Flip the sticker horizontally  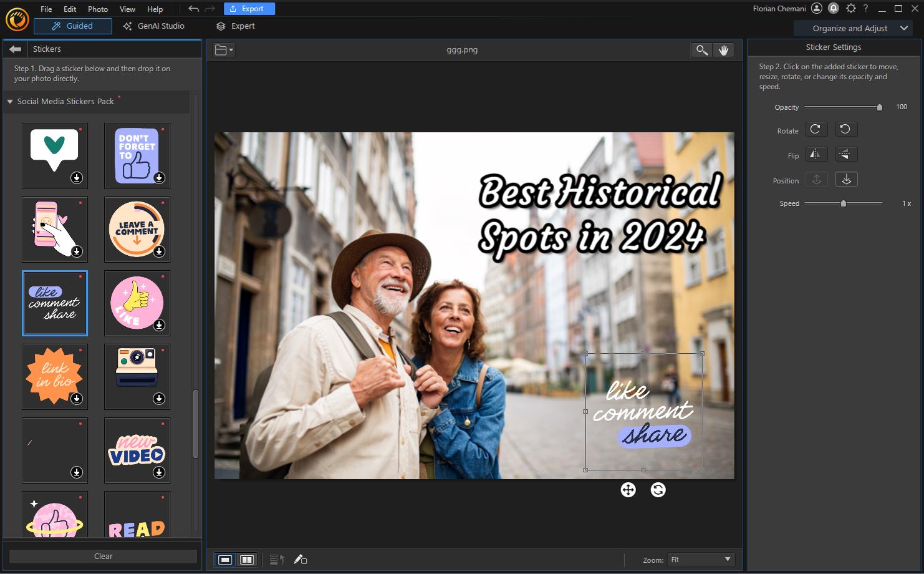coord(816,154)
